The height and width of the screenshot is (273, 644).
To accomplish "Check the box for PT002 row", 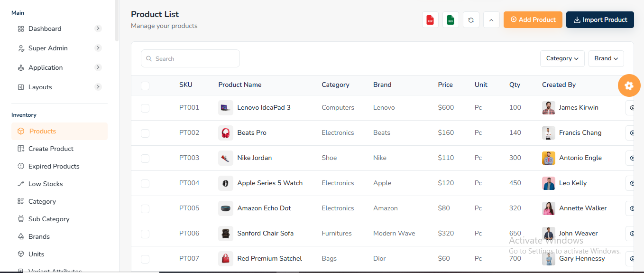I will click(145, 133).
